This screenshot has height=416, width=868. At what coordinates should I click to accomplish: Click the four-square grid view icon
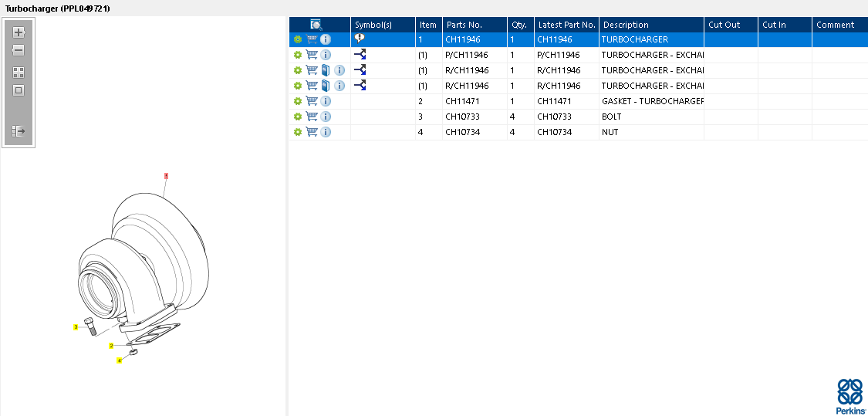coord(19,73)
